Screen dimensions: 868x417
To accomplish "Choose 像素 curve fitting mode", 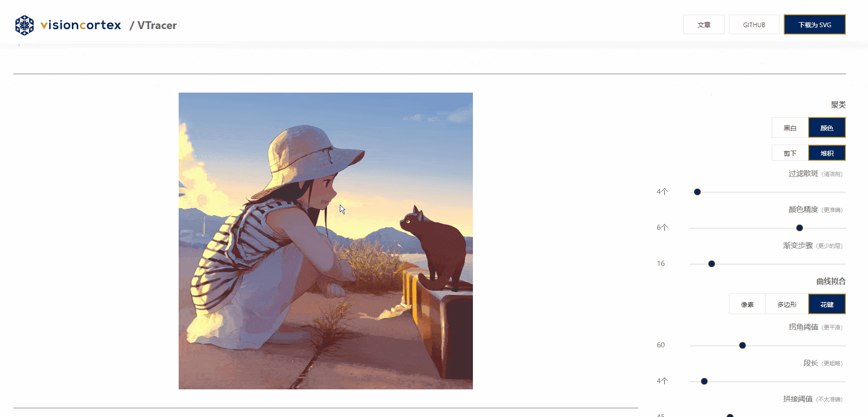I will point(747,304).
